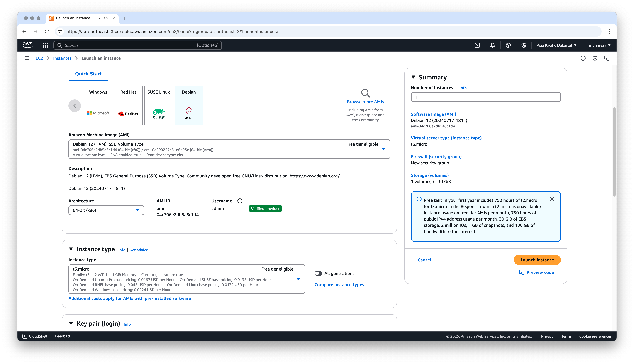
Task: Open the tutorials screen icon beside breadcrumbs
Action: 607,58
